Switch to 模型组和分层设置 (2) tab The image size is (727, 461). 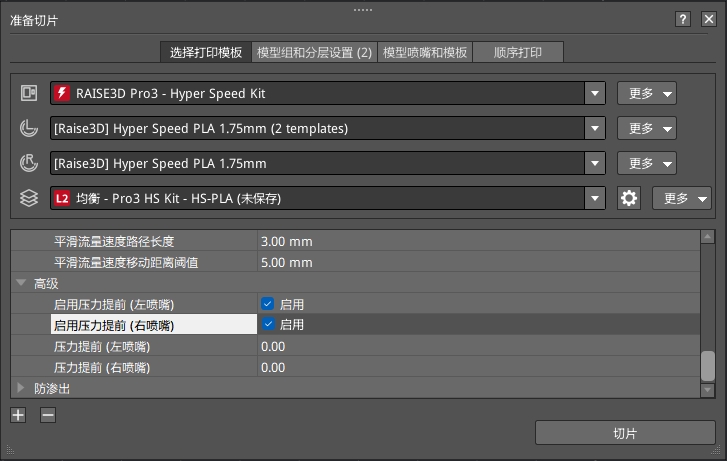click(314, 52)
